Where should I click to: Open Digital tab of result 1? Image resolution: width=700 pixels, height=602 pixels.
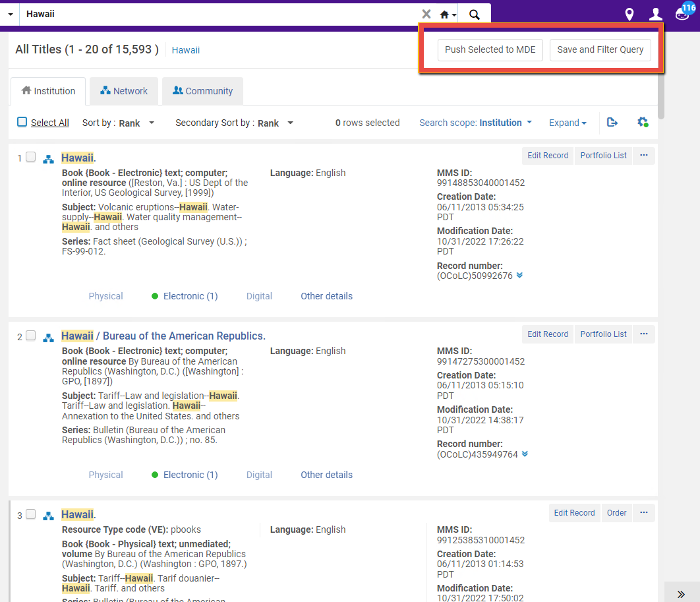pyautogui.click(x=260, y=297)
